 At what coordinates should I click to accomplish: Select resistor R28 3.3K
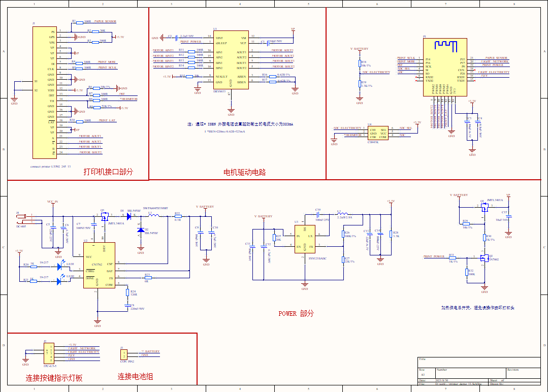click(x=391, y=234)
